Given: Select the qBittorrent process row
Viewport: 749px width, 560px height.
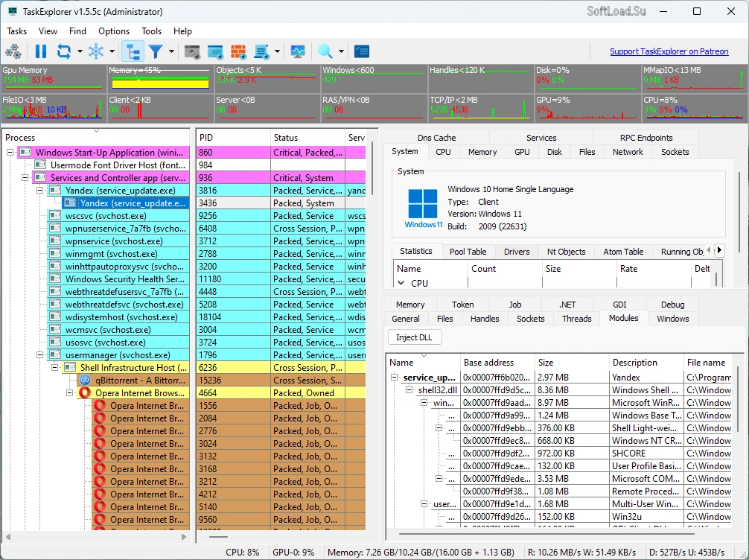Looking at the screenshot, I should click(x=134, y=381).
